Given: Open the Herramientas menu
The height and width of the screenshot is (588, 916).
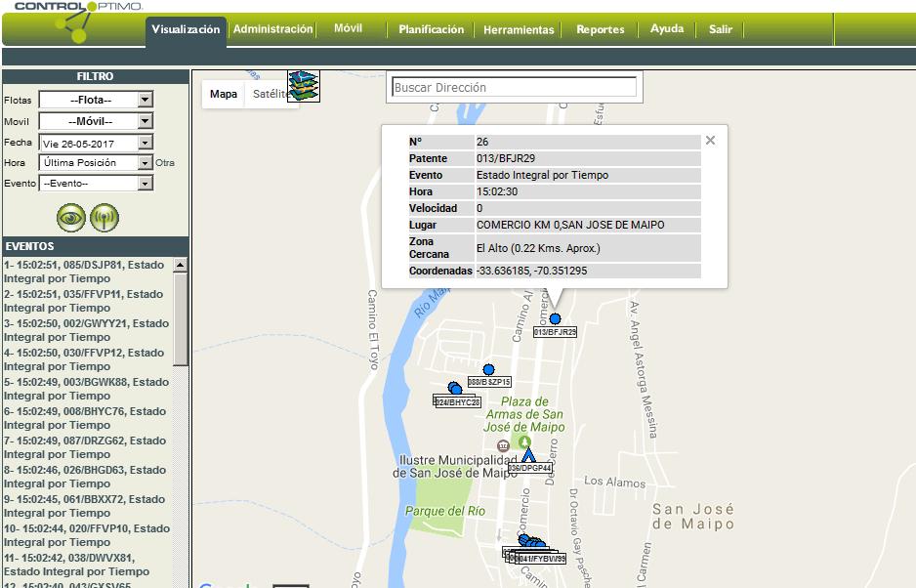Looking at the screenshot, I should pos(519,30).
